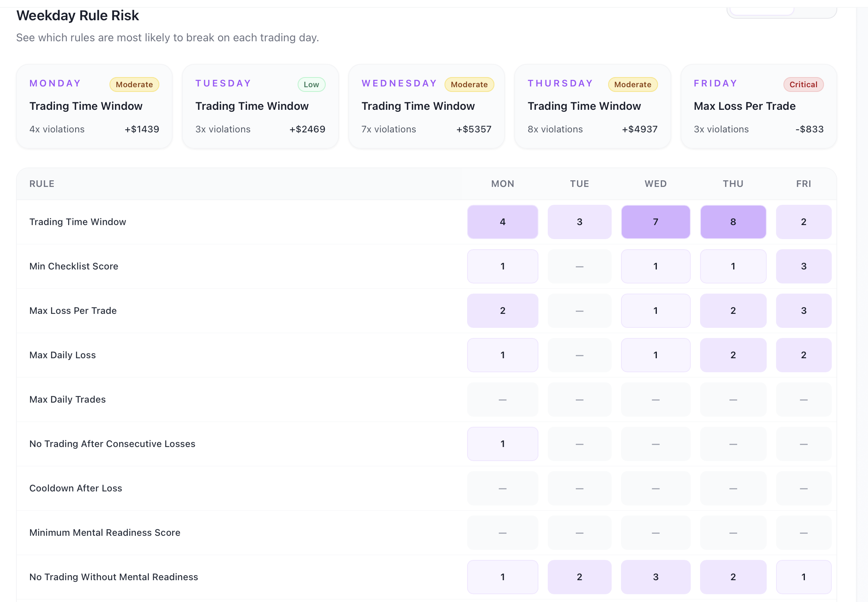Click the Thursday Max Daily Loss cell
The height and width of the screenshot is (602, 868).
coord(733,355)
